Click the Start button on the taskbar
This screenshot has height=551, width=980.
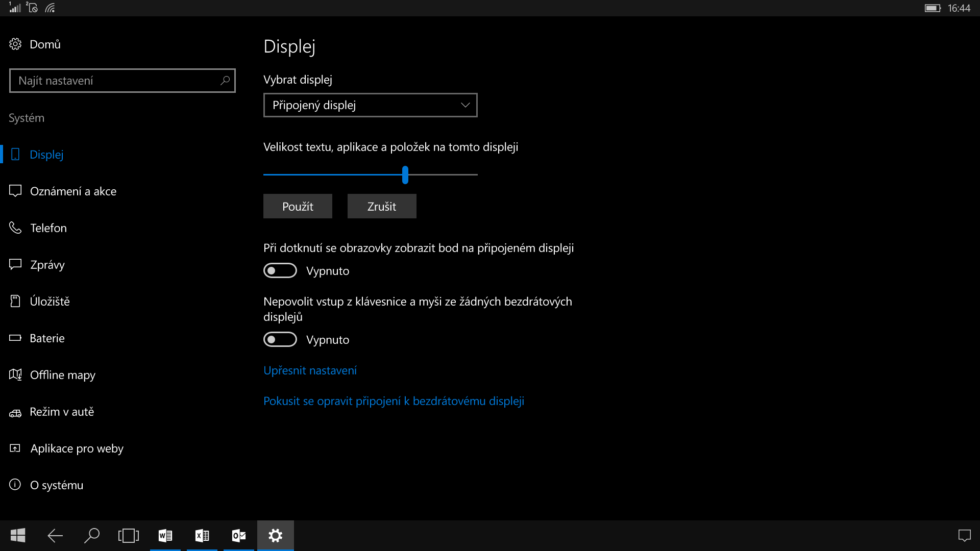pyautogui.click(x=18, y=536)
